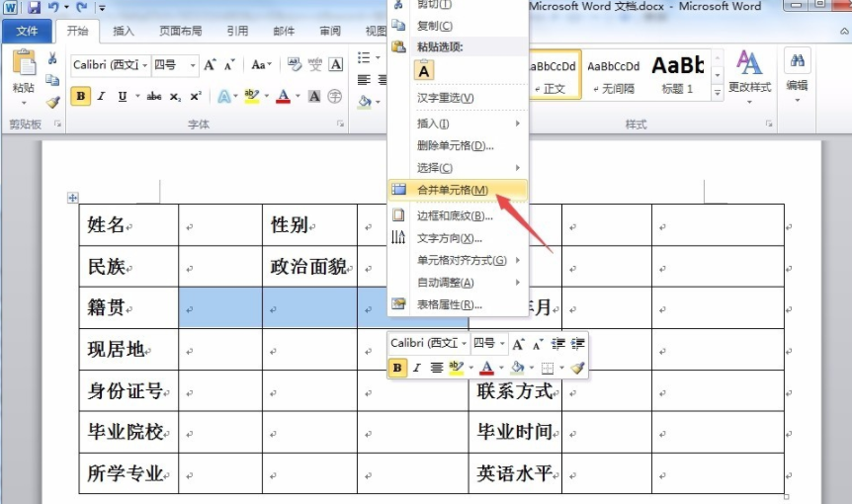The image size is (852, 504).
Task: Switch to the Insert (插入) tab
Action: 123,31
